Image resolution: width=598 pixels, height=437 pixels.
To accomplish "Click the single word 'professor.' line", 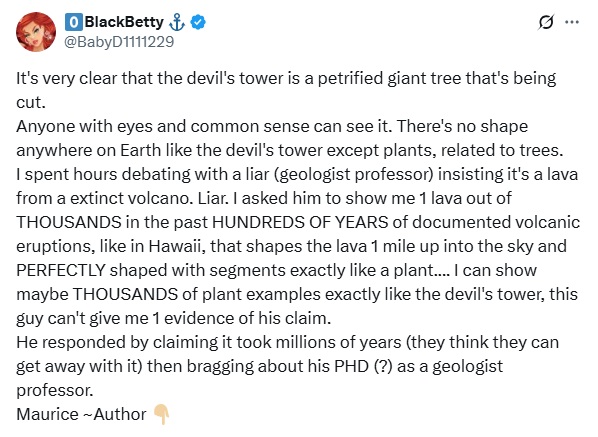I will click(x=55, y=390).
